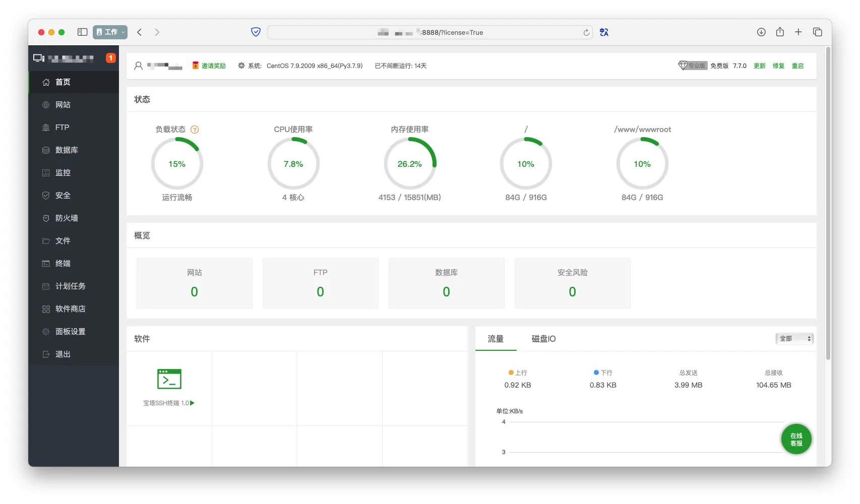The height and width of the screenshot is (504, 860).
Task: Click the online support 在线客服 bubble
Action: point(796,439)
